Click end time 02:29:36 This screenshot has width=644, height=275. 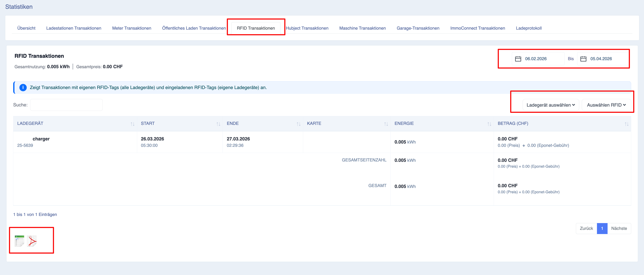tap(235, 145)
